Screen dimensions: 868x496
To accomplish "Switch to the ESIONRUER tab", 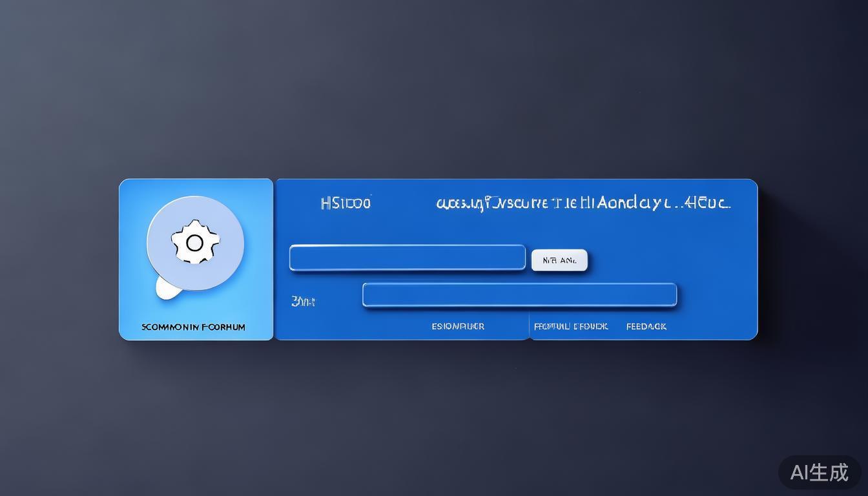I will click(x=458, y=326).
